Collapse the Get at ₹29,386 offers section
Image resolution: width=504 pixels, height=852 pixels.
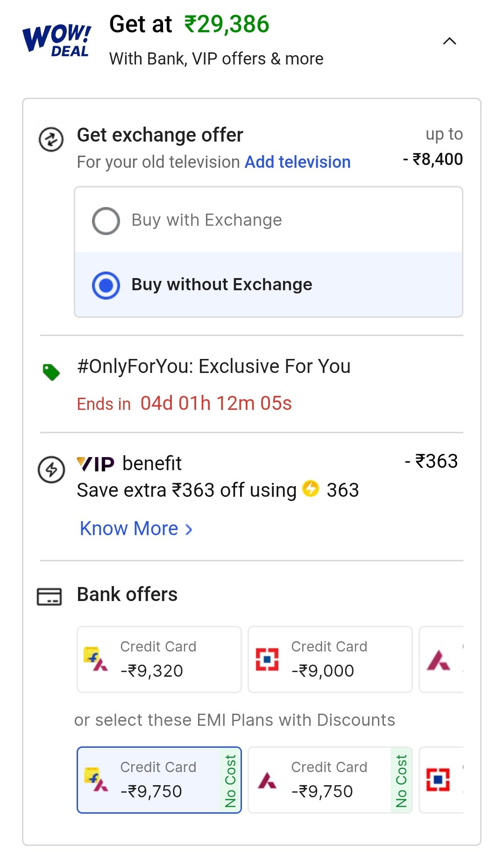pyautogui.click(x=449, y=41)
